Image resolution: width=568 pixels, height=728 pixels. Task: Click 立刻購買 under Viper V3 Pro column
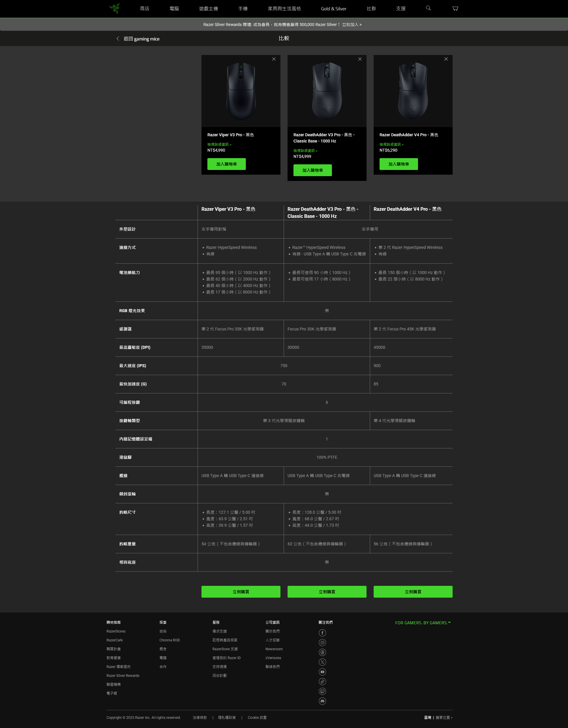tap(241, 592)
